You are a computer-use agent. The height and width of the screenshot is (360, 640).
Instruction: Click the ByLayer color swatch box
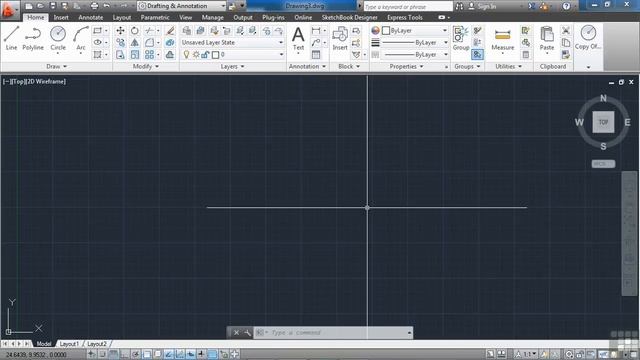[386, 31]
